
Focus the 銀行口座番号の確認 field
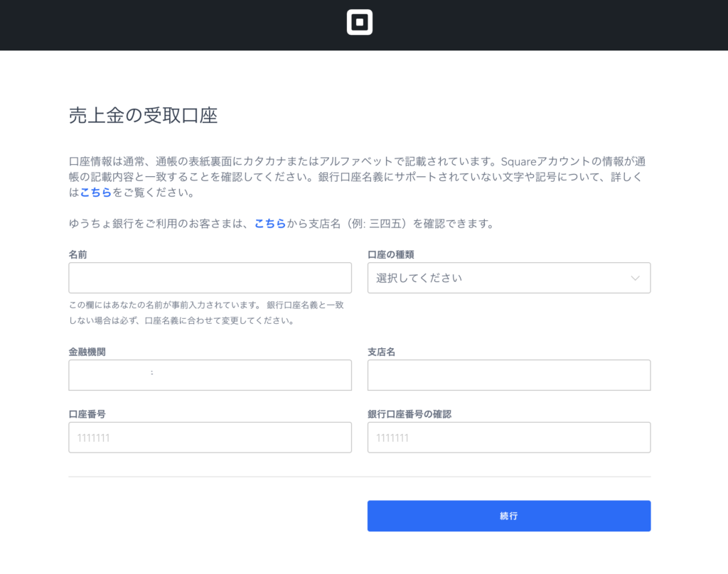tap(508, 438)
